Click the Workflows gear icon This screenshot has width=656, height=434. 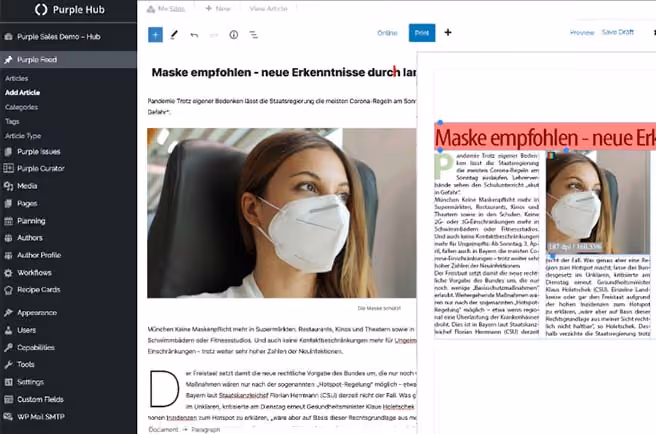pyautogui.click(x=8, y=273)
